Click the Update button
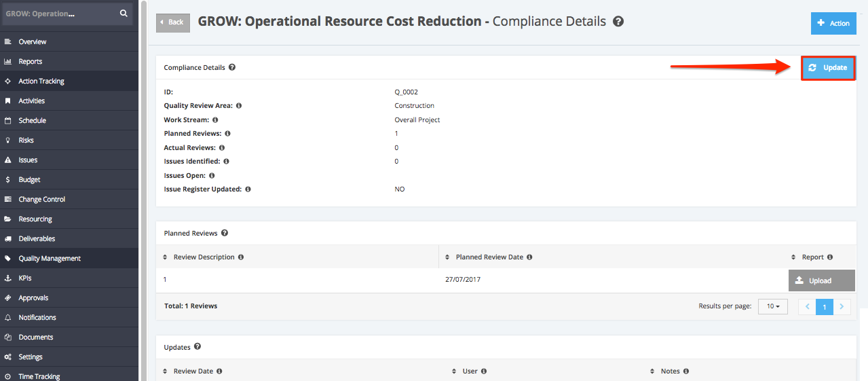The image size is (868, 381). click(829, 68)
